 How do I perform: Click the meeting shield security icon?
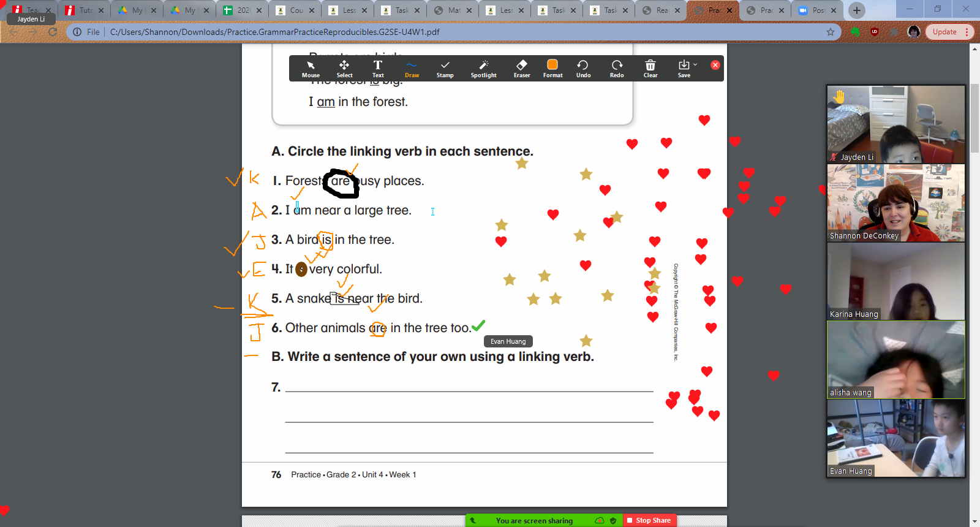pyautogui.click(x=613, y=520)
